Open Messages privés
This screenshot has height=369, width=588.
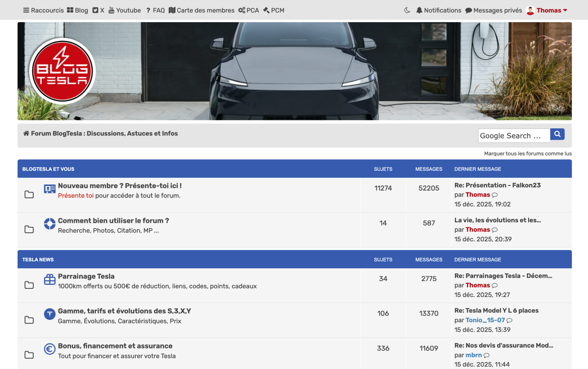(494, 10)
